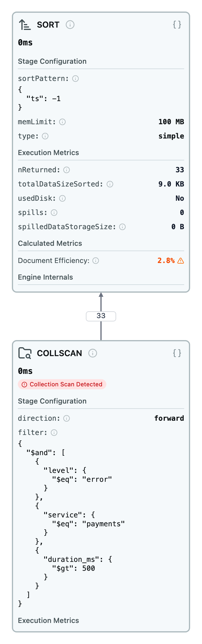202x644 pixels.
Task: Click the Document Efficiency info icon
Action: tap(96, 261)
